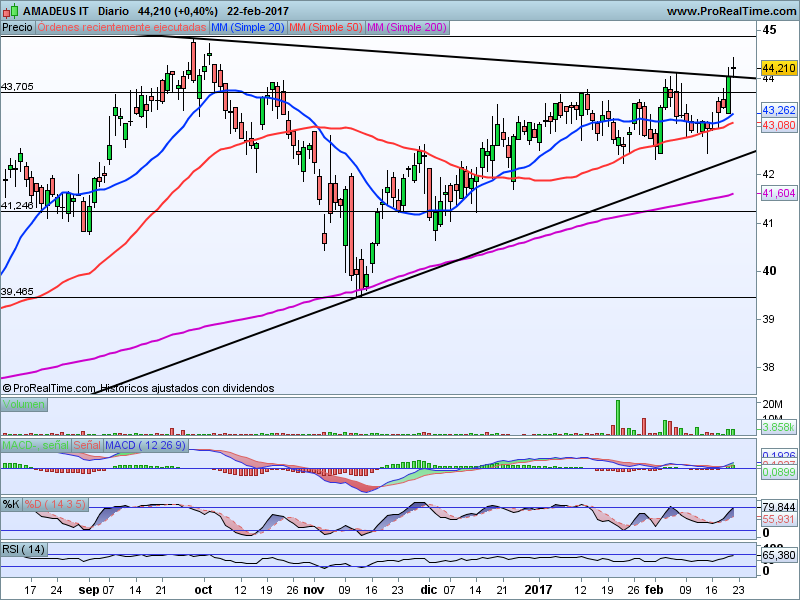This screenshot has width=800, height=600.
Task: Click the 79,844 stochastic value
Action: tap(779, 507)
